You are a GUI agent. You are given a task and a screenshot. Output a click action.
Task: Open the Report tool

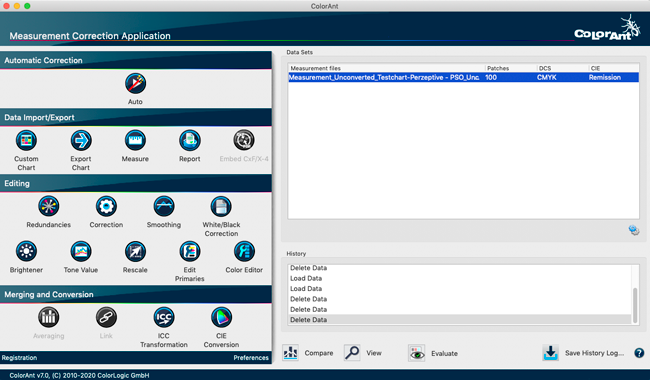(190, 140)
